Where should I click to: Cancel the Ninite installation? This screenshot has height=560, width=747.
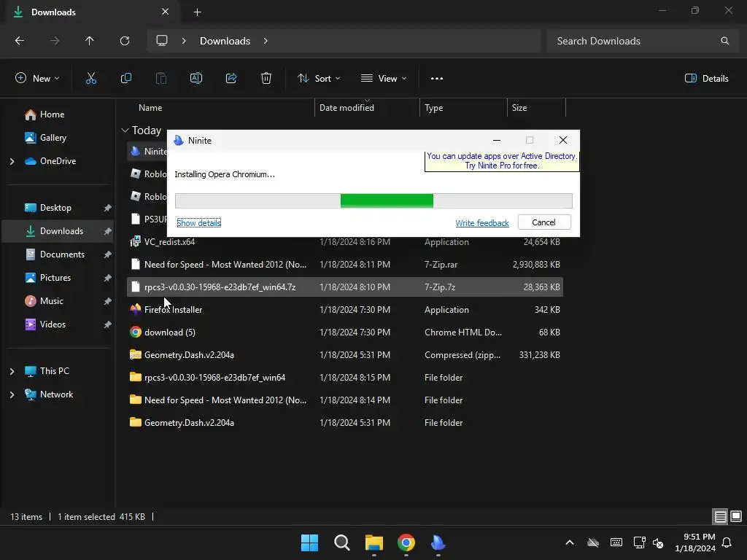coord(544,222)
